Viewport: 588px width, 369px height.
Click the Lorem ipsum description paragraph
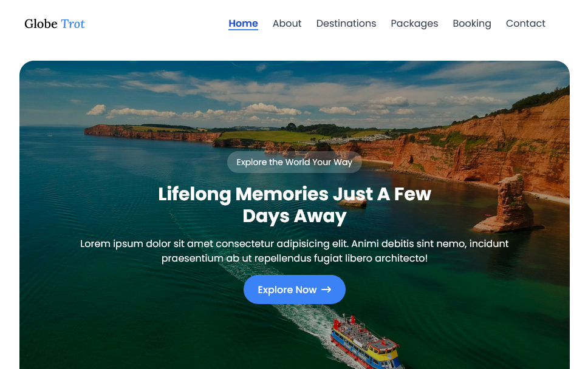(295, 251)
